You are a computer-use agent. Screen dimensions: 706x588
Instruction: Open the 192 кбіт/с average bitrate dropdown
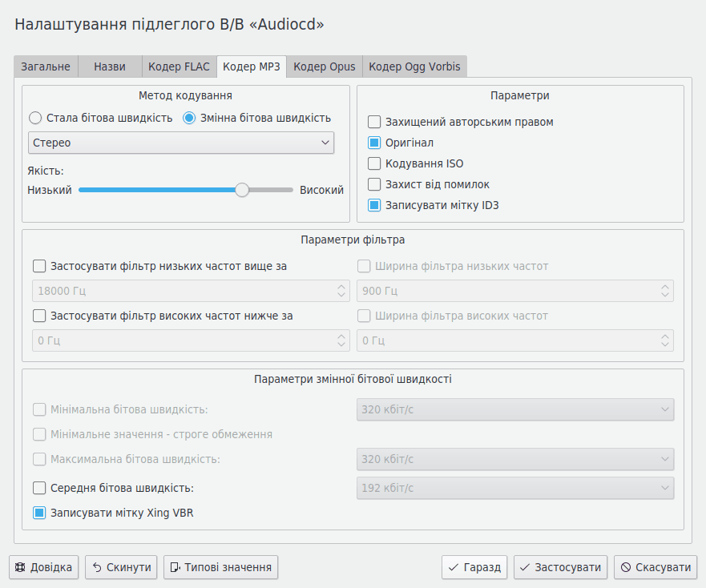coord(514,488)
